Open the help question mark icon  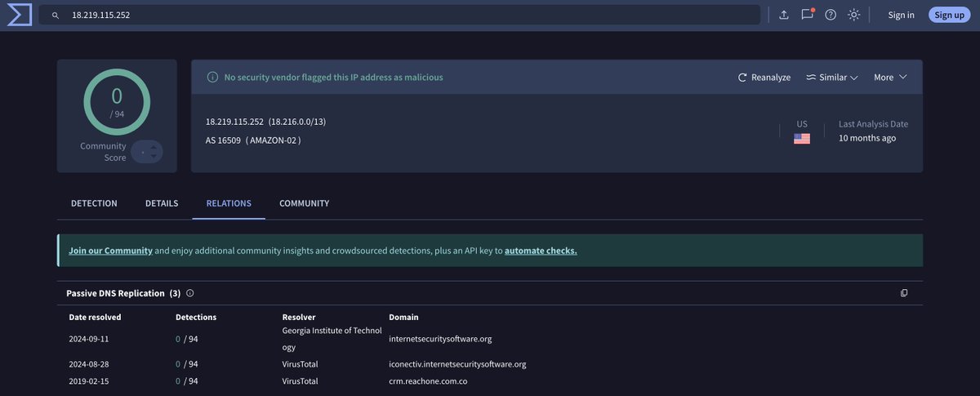point(831,15)
